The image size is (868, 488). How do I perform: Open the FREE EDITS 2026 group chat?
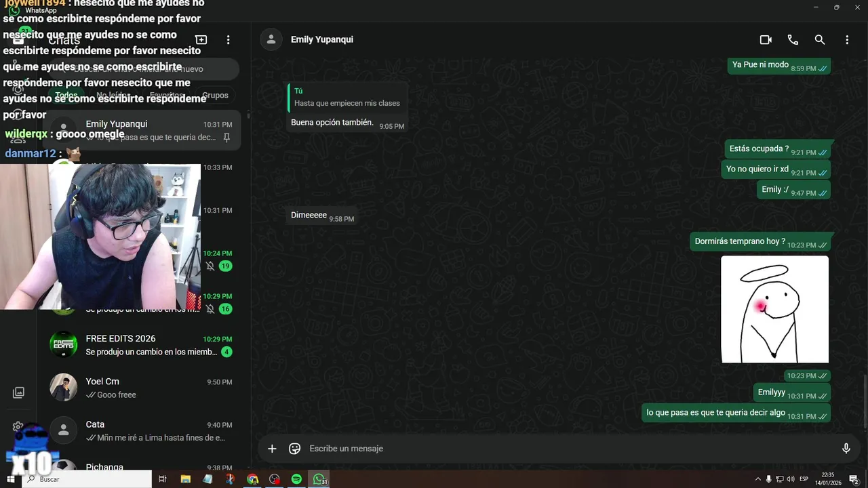coord(142,345)
